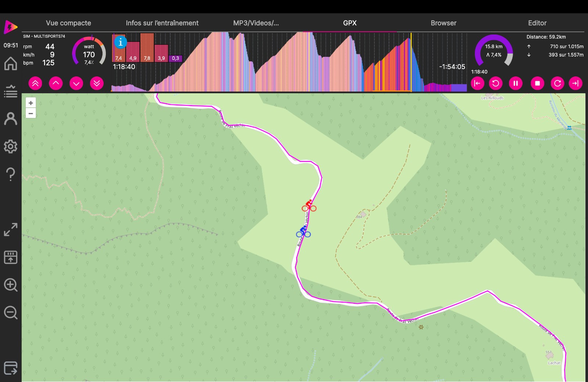This screenshot has height=382, width=588.
Task: Click the magnifier zoom-in sidebar icon
Action: point(11,285)
